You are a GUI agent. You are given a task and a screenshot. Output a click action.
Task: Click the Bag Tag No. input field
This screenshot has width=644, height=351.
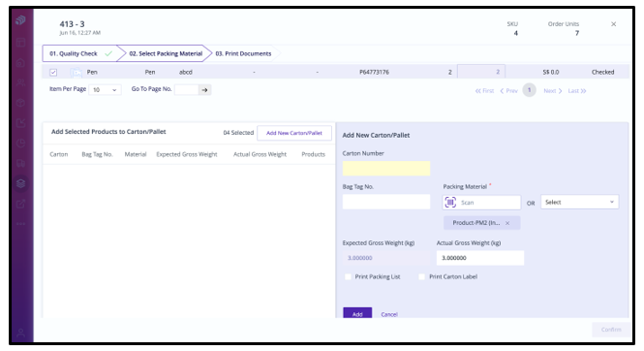386,202
